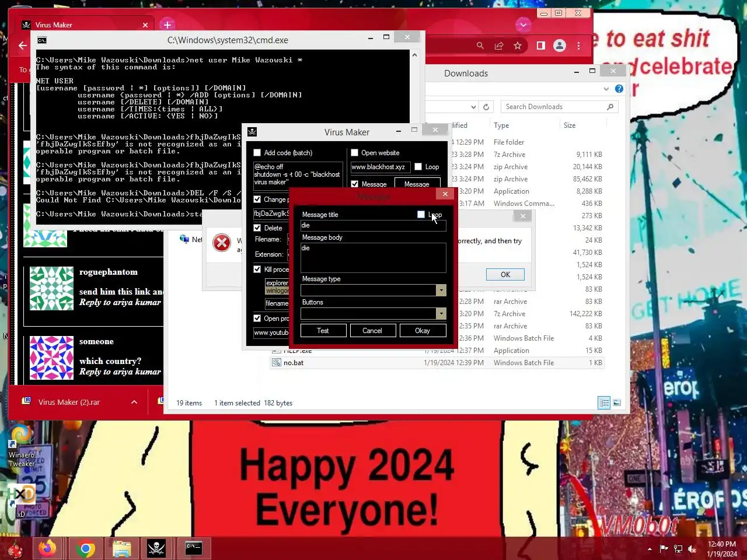Close the red Message dialog

coord(445,194)
